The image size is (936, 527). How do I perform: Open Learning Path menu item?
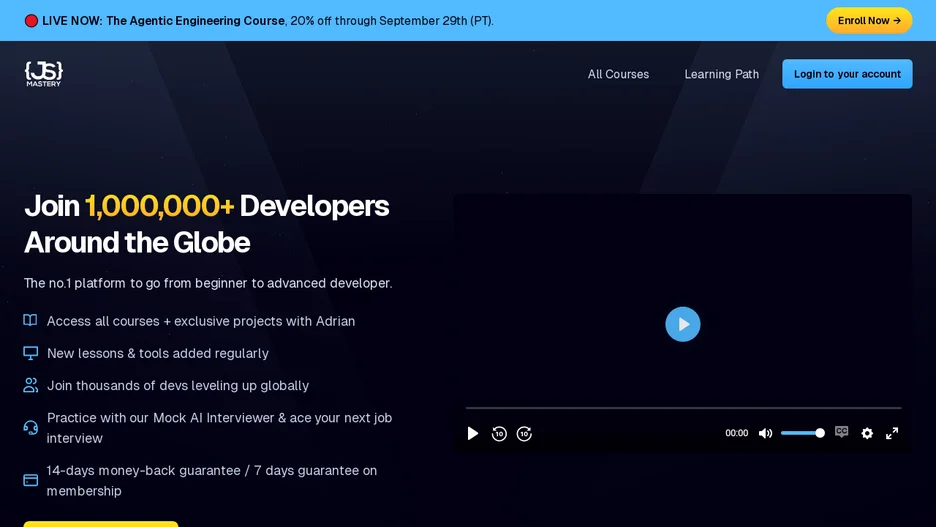(721, 74)
